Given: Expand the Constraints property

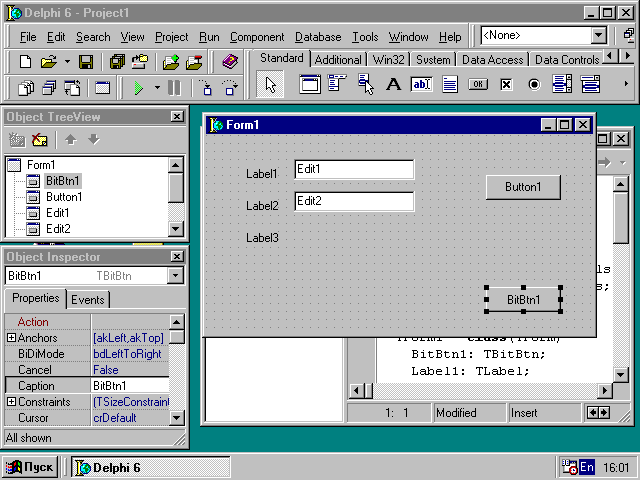Looking at the screenshot, I should point(11,402).
